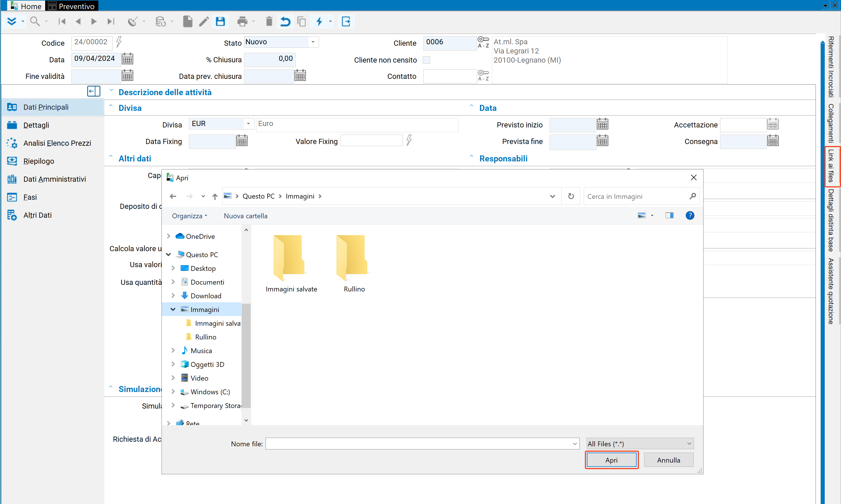841x504 pixels.
Task: Select Musica in folder tree
Action: 202,351
